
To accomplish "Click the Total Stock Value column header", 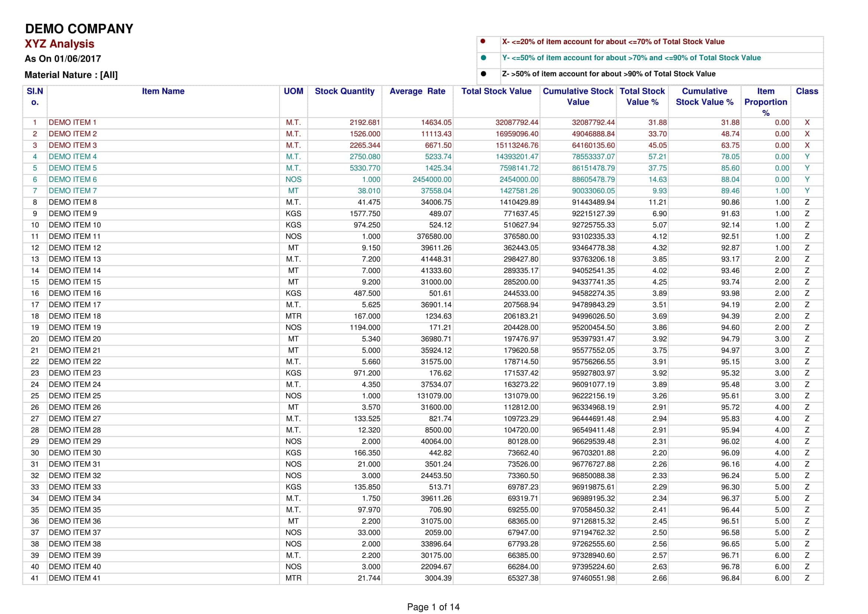I will click(x=497, y=91).
